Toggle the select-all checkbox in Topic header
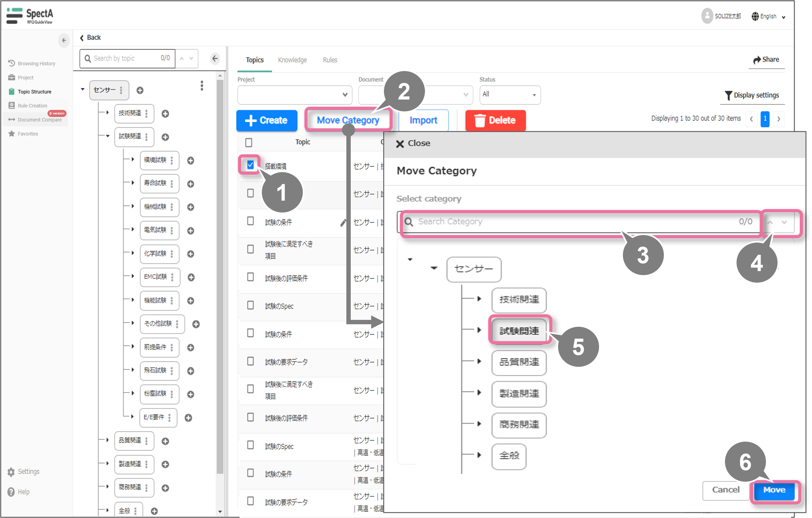 pyautogui.click(x=249, y=142)
